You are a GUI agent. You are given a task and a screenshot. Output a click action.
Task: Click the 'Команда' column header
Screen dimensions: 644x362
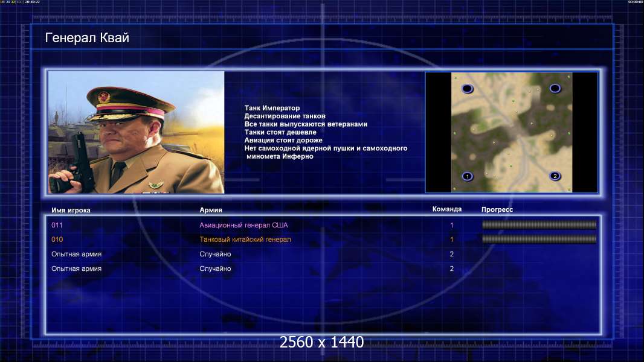[447, 209]
